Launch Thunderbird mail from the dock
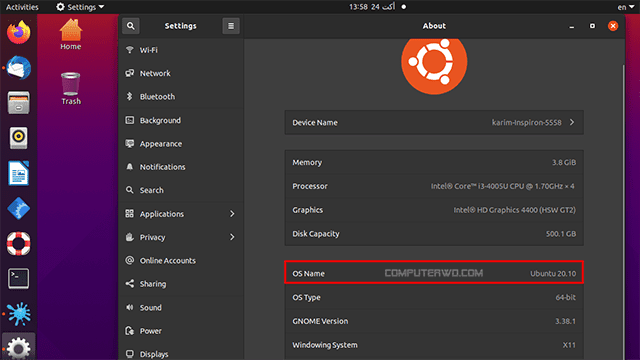 pos(18,68)
